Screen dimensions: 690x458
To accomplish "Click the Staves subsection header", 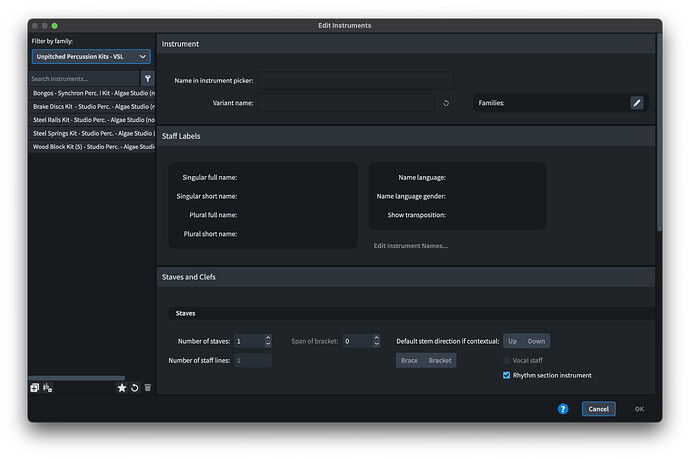I will pos(411,313).
